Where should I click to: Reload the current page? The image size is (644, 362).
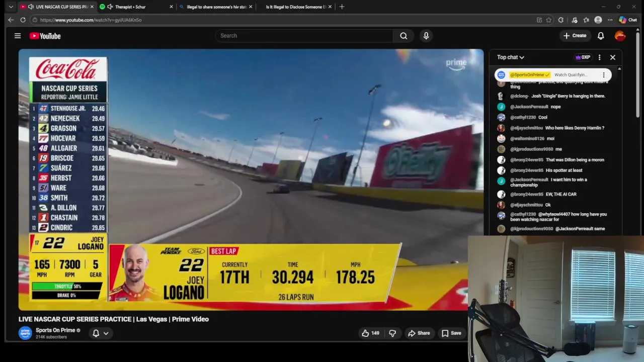[x=23, y=20]
